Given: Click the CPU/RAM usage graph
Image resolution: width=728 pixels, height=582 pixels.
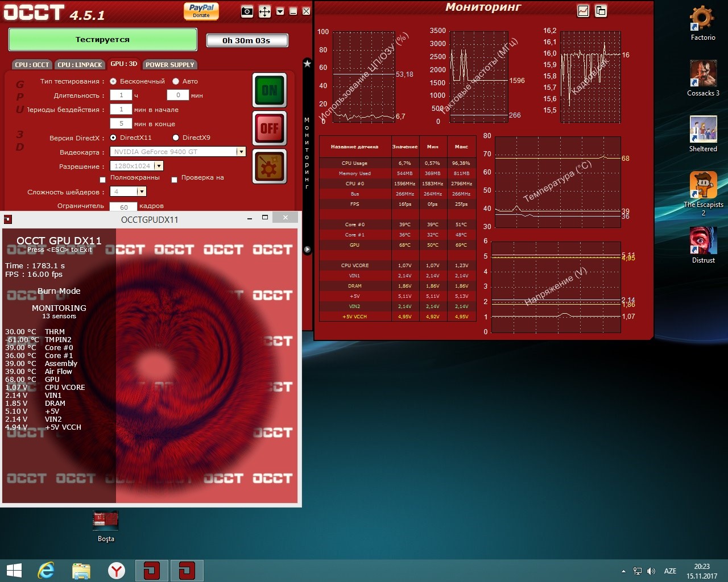Looking at the screenshot, I should [363, 77].
